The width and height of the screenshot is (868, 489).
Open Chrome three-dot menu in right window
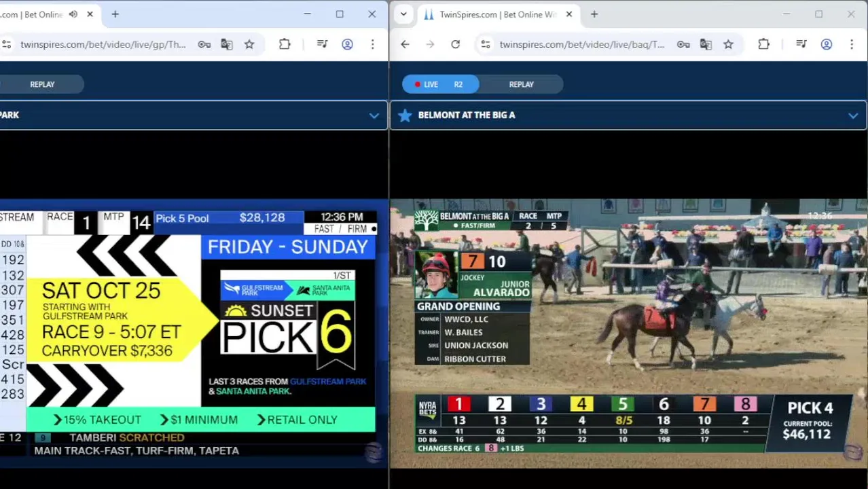coord(851,44)
